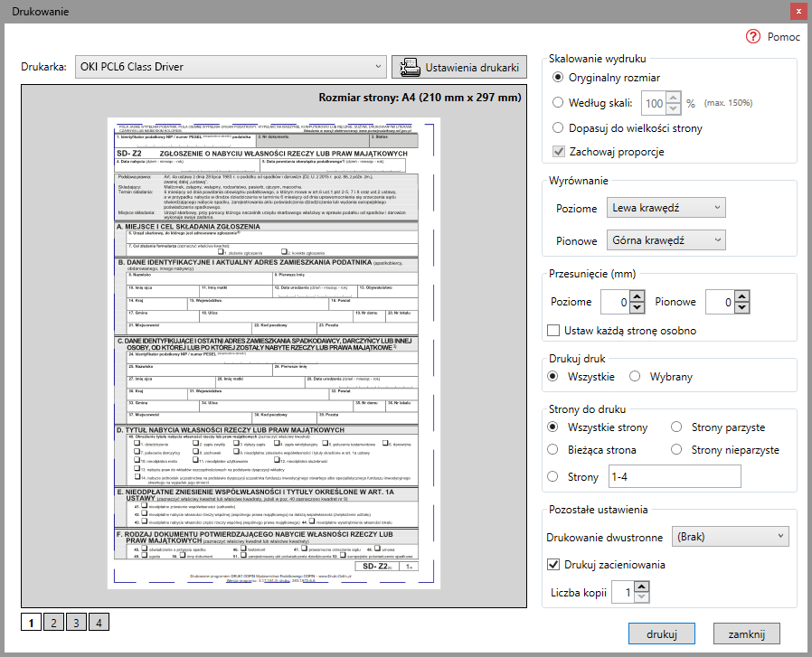The image size is (812, 657).
Task: Select Wszystkie in Drukuj druk
Action: 552,376
